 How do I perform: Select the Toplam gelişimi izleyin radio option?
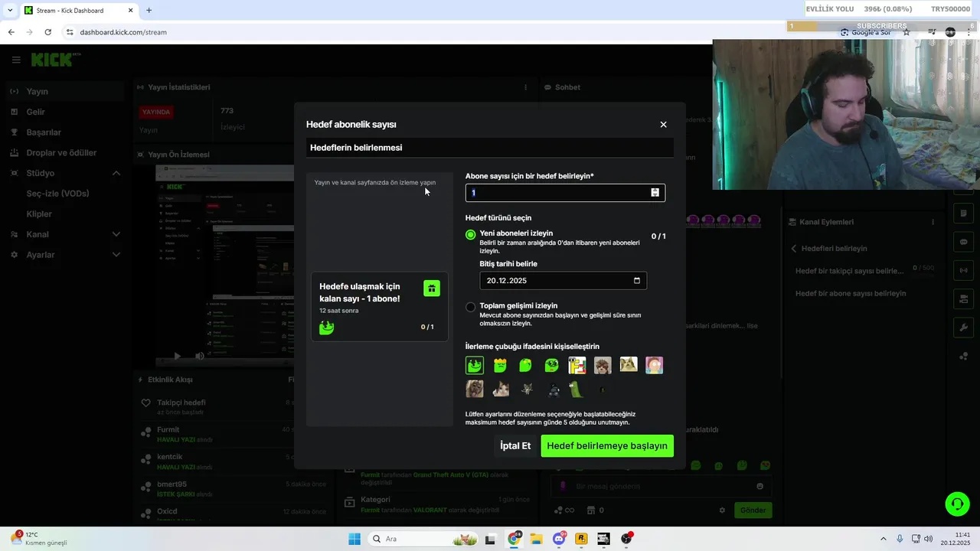coord(470,307)
